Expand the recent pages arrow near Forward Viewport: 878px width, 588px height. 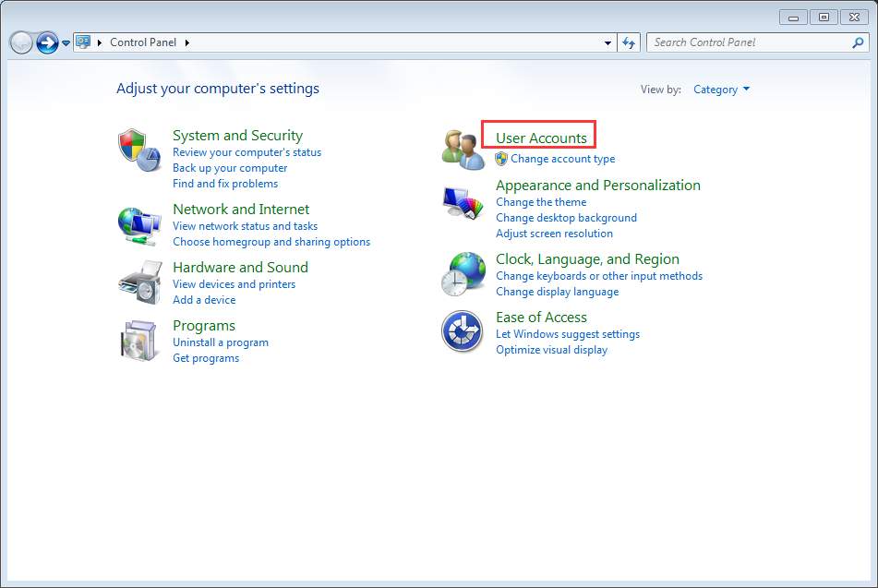66,43
